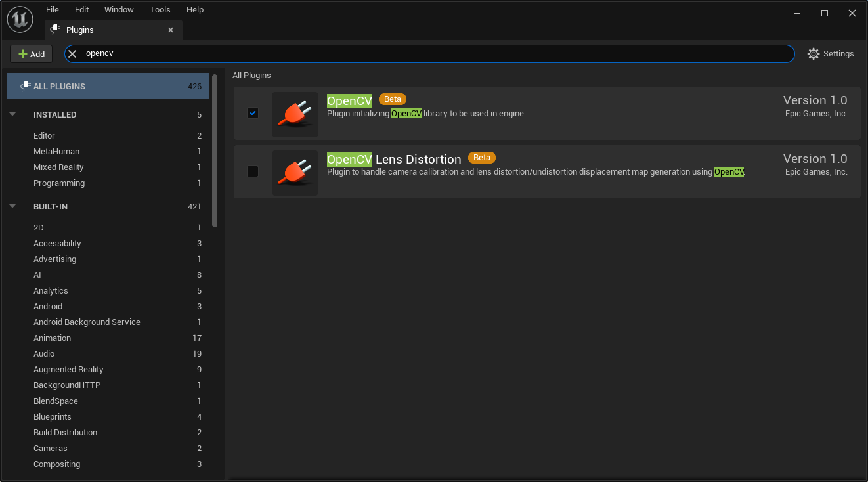The image size is (868, 482).
Task: Click the All Plugins heading label
Action: coord(251,76)
